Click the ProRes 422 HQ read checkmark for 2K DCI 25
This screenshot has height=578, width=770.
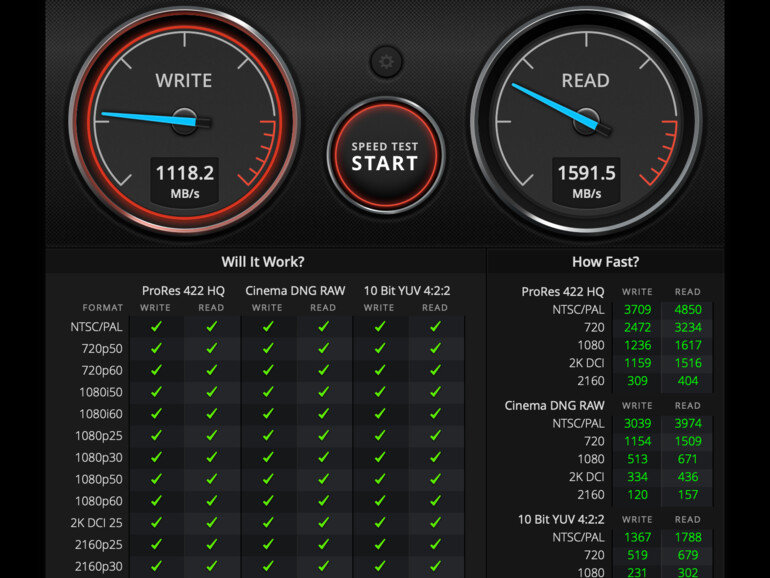212,523
